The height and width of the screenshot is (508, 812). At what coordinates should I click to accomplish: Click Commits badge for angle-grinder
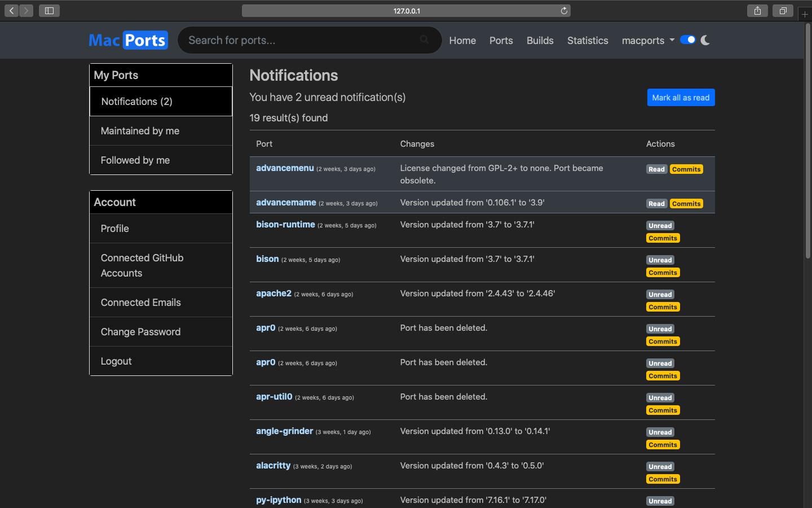[663, 445]
